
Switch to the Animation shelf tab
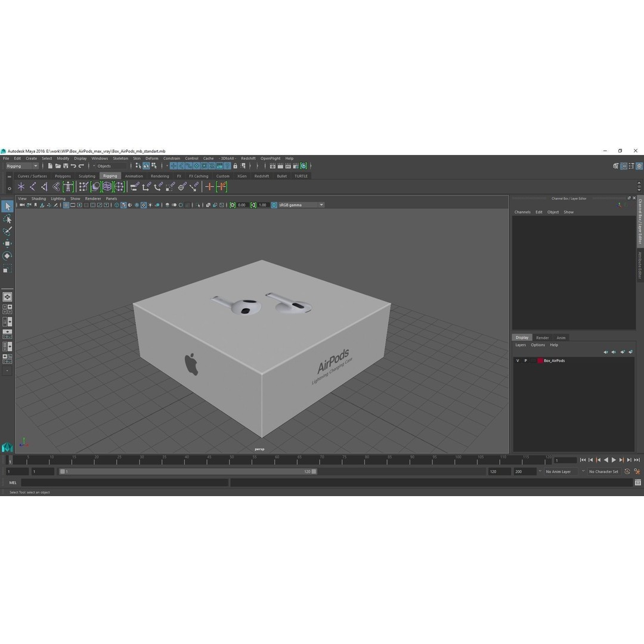(x=134, y=176)
